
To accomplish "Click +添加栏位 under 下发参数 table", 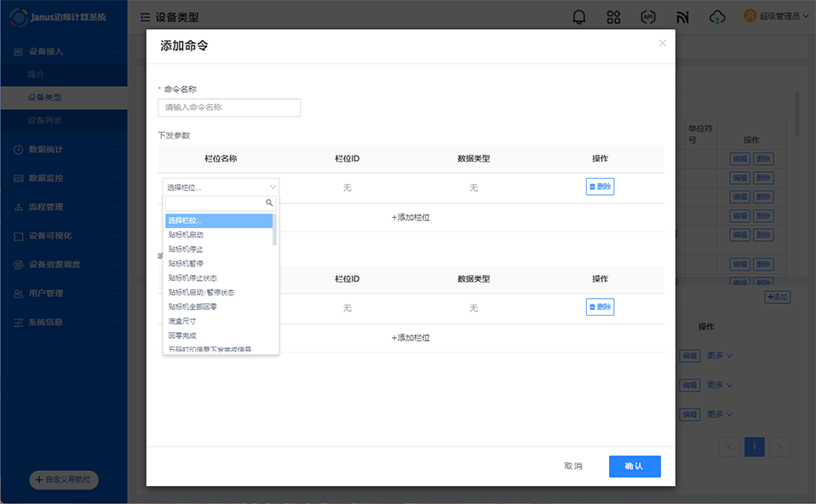I will (x=411, y=218).
